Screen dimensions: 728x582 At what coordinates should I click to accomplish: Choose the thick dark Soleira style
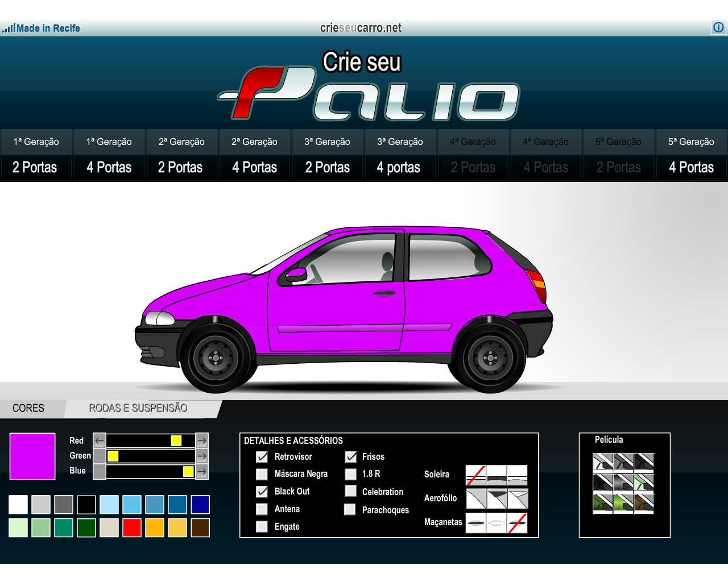(x=497, y=475)
